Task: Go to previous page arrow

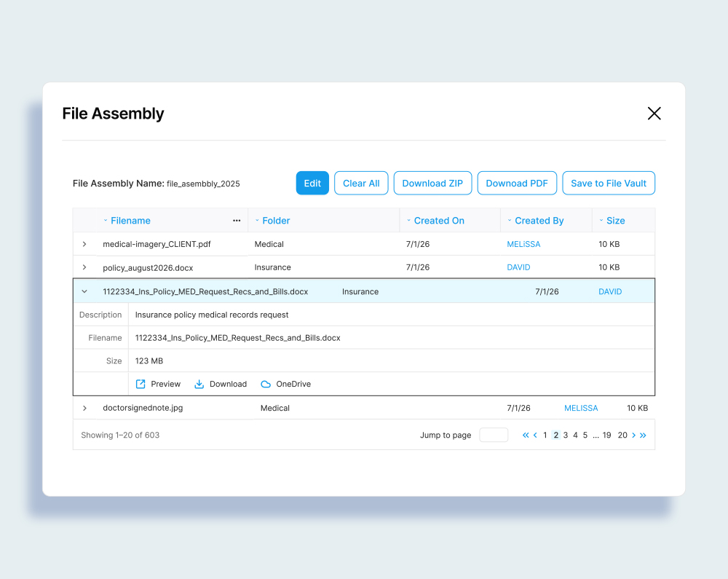Action: tap(536, 436)
